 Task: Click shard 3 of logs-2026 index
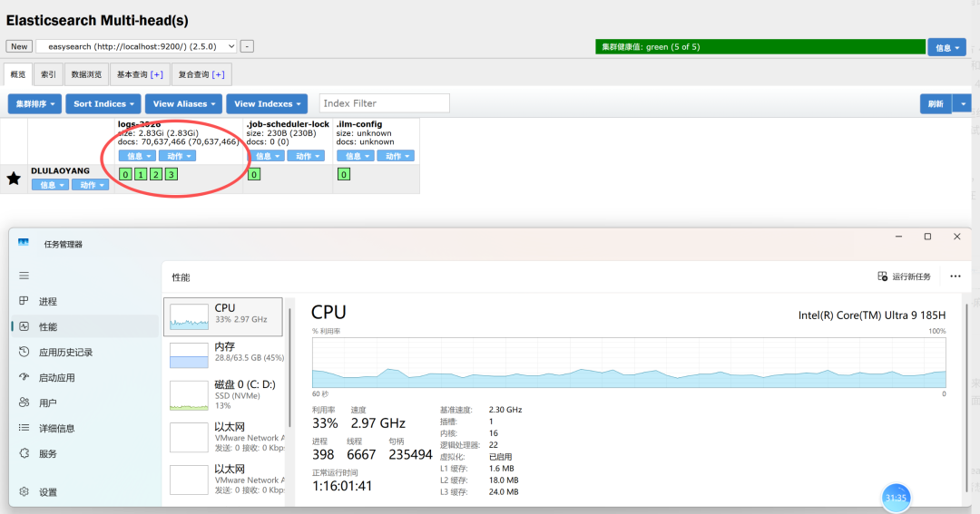point(171,174)
